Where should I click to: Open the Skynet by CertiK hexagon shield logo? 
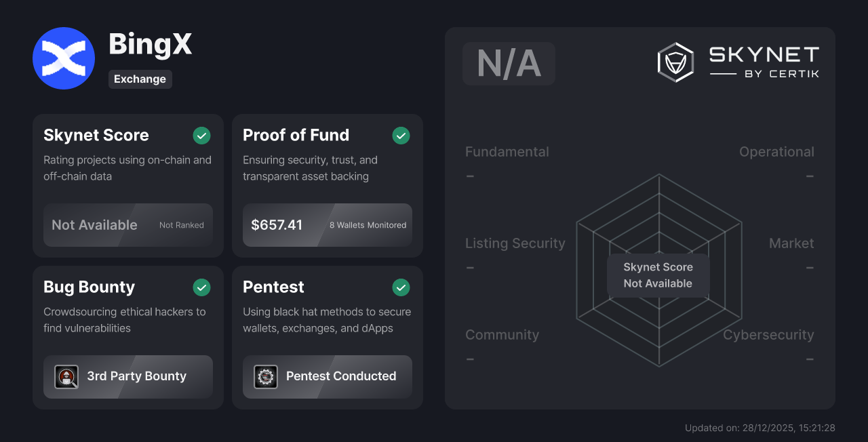point(675,62)
